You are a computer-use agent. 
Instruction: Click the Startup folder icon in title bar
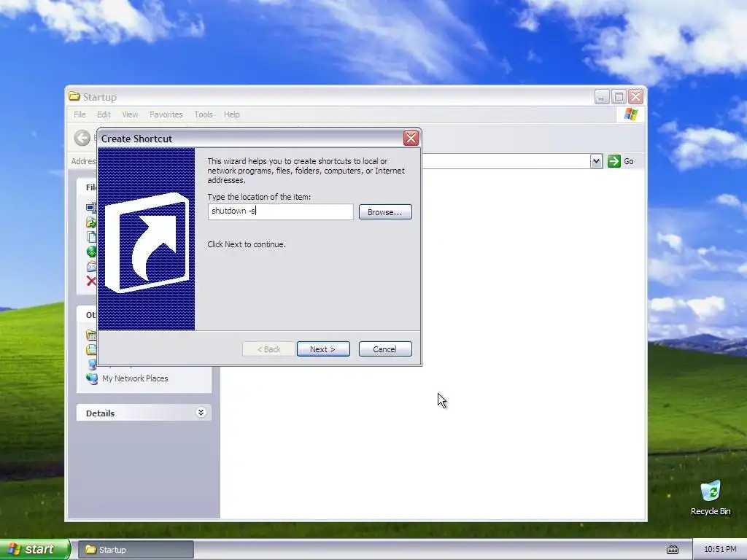tap(74, 97)
